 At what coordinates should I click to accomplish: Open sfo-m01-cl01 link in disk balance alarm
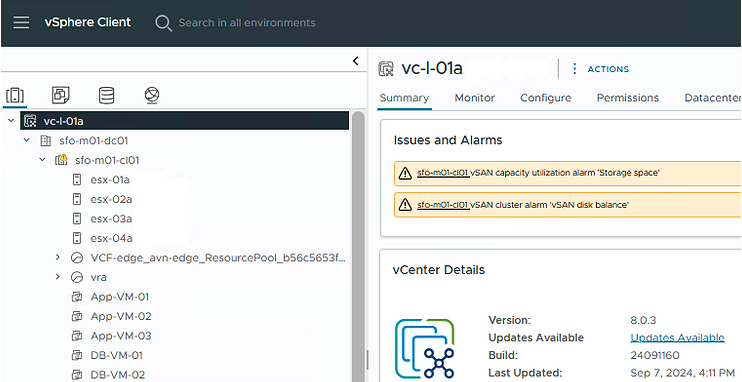443,205
